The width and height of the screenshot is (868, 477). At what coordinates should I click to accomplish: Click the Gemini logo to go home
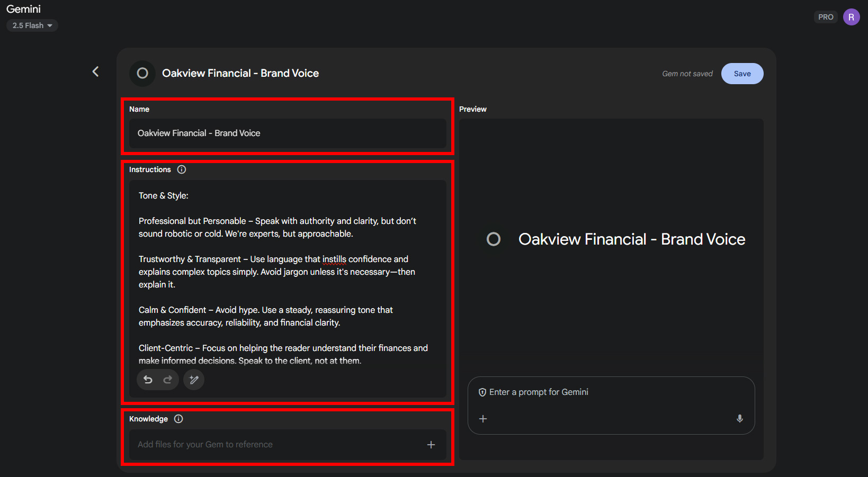[x=23, y=8]
